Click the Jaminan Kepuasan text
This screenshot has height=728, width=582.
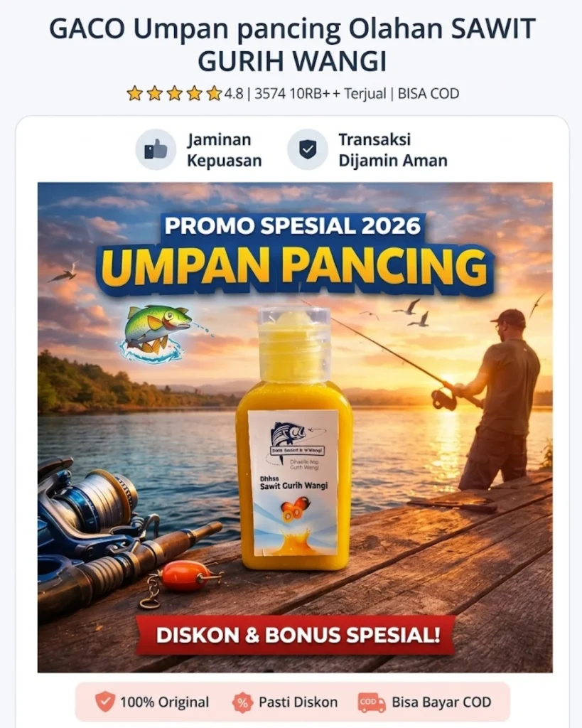(224, 150)
